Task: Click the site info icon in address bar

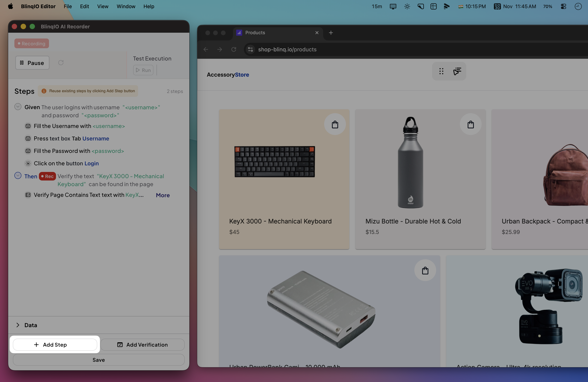Action: (x=250, y=49)
